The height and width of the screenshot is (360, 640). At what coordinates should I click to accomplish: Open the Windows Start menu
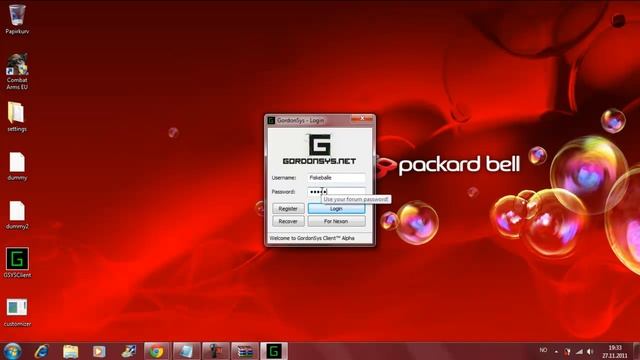coord(12,351)
